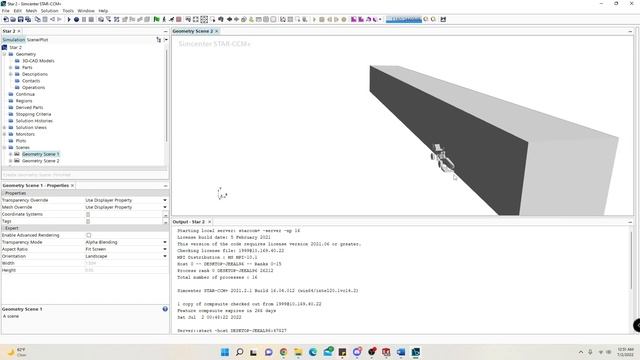Toggle Enable Advanced Rendering checkbox
The height and width of the screenshot is (360, 640).
(89, 236)
